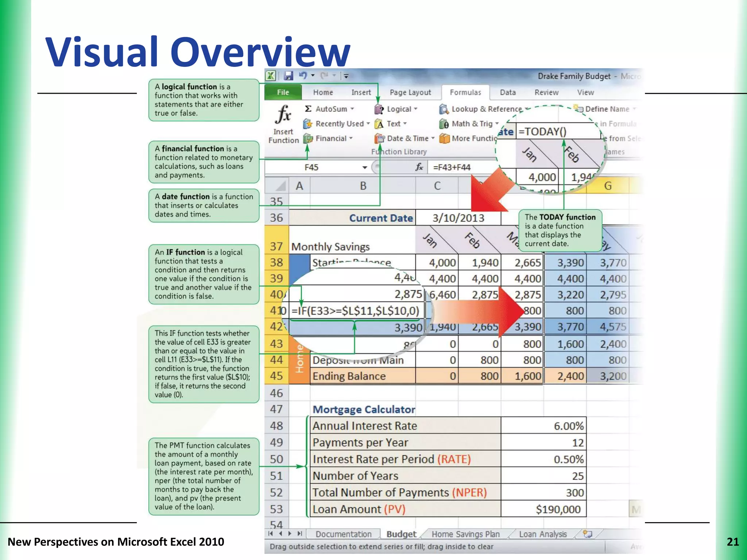Click the Mortgage Calculator heading cell
Viewport: 747px width, 560px height.
(x=364, y=409)
